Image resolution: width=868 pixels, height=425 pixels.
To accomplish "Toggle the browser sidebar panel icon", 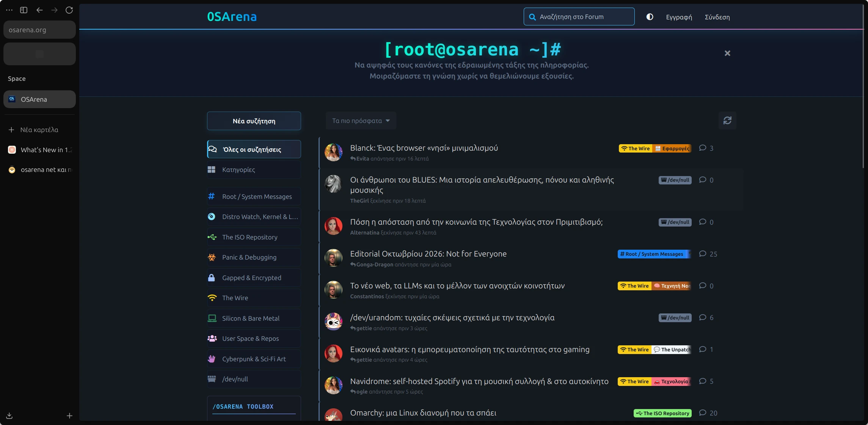I will 24,10.
